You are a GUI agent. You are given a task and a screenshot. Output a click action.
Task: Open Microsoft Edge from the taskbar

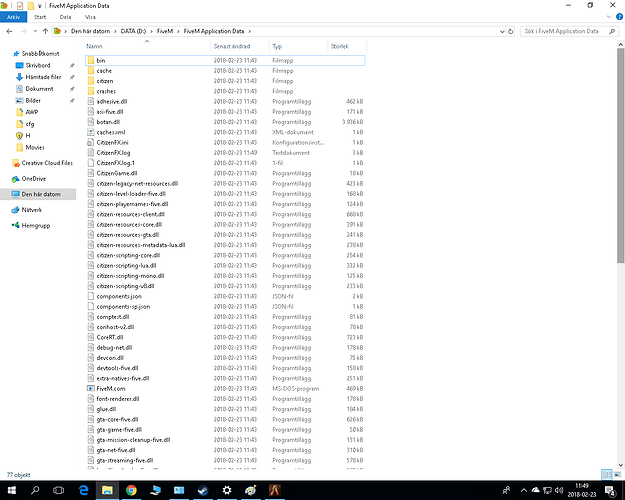[x=83, y=490]
